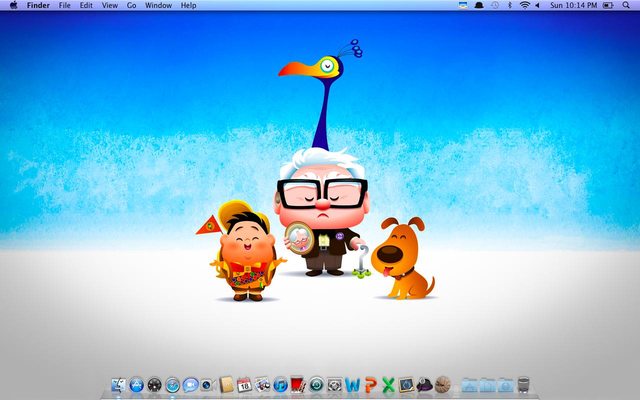Open the brown shell-shaped app in Dock

(442, 385)
